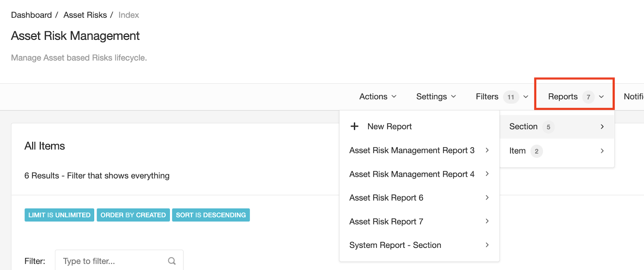Click the arrow beside Asset Risk Report 7
This screenshot has width=644, height=270.
(487, 221)
